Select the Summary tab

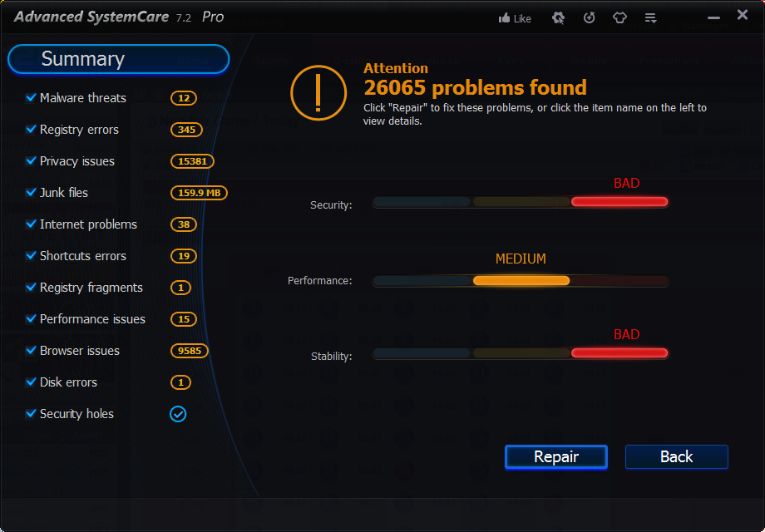coord(119,59)
